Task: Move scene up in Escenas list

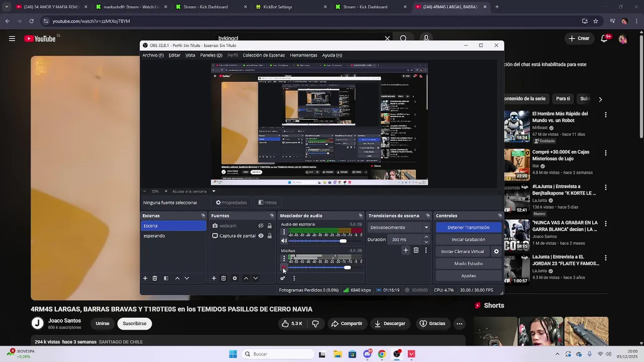Action: tap(177, 278)
